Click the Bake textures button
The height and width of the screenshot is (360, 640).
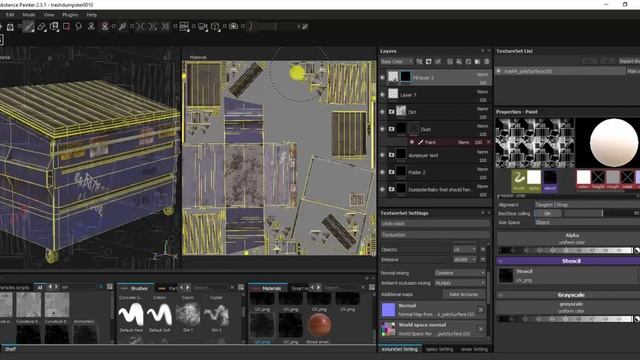pyautogui.click(x=463, y=294)
